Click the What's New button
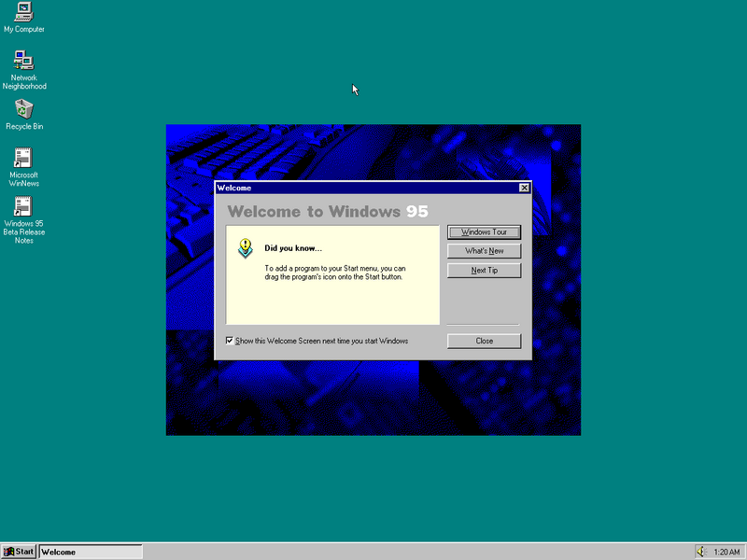The width and height of the screenshot is (747, 560). 484,251
